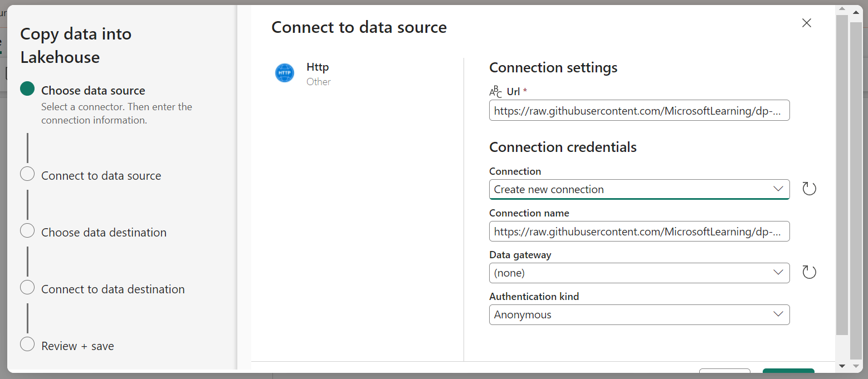Select the Review + save step circle
The image size is (868, 379).
(x=27, y=344)
